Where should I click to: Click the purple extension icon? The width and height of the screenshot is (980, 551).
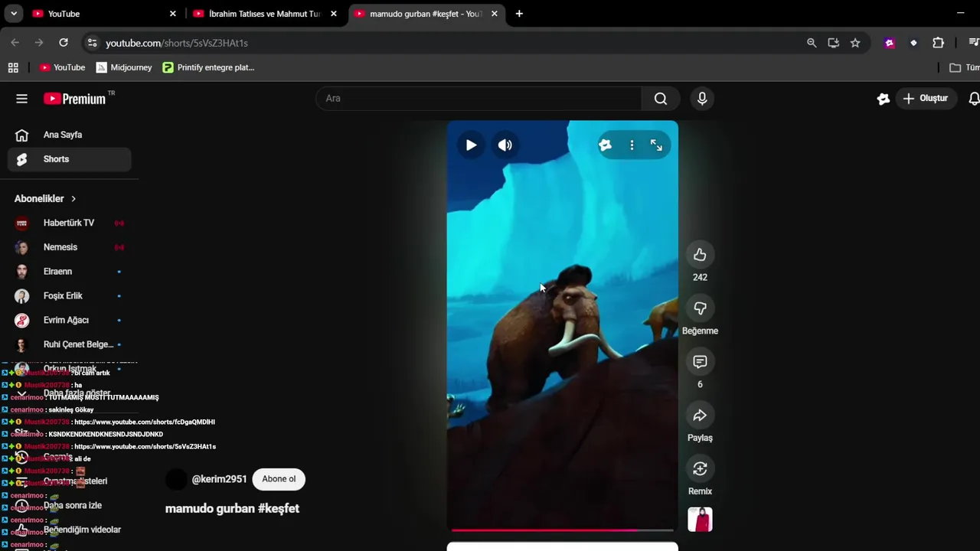[x=890, y=43]
